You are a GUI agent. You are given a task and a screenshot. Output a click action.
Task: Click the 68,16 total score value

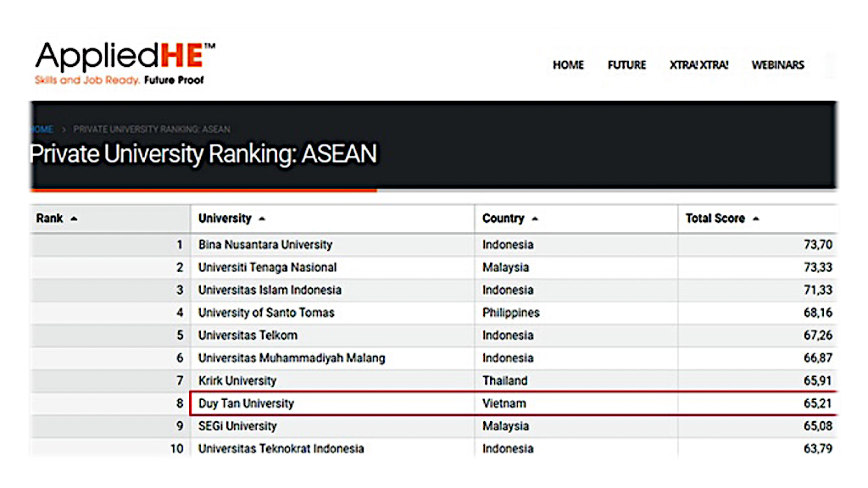pyautogui.click(x=818, y=313)
